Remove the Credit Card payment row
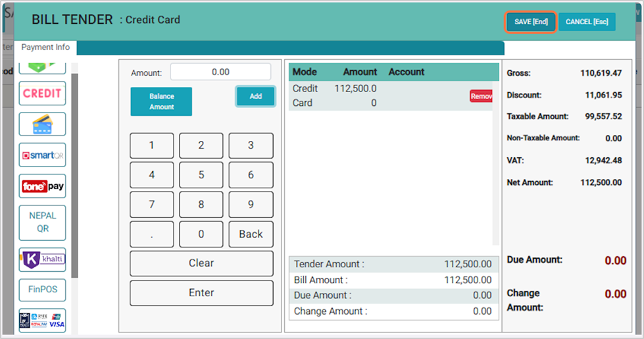This screenshot has width=644, height=339. coord(481,96)
